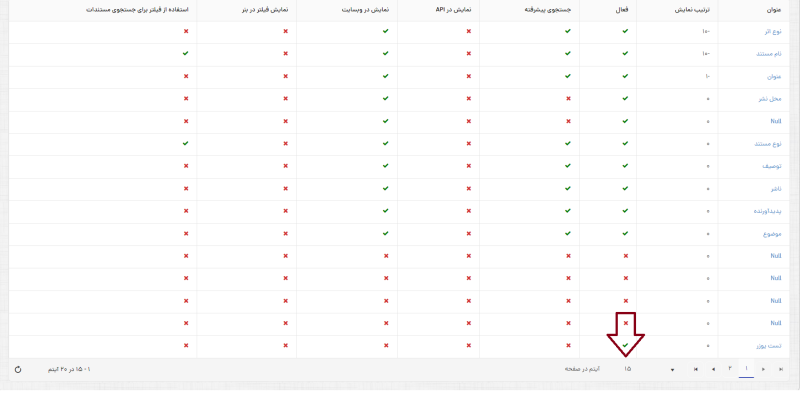Click red cross under نمایش در API for عنوان row
This screenshot has width=800, height=402.
coord(468,76)
